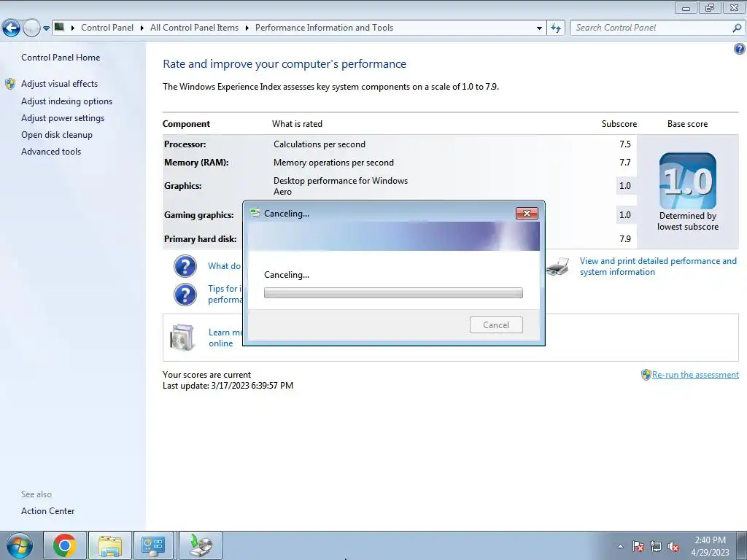This screenshot has width=747, height=560.
Task: Click the Control Panel icon in address bar
Action: [x=59, y=27]
